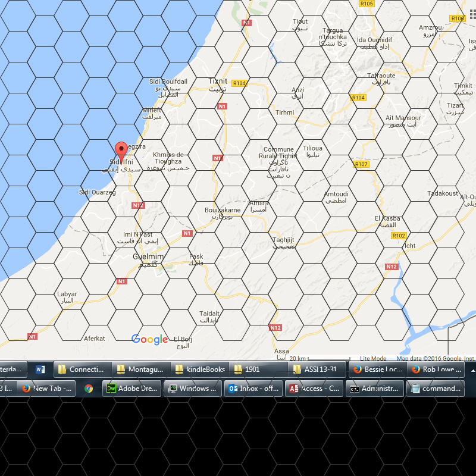Click the N12 shield below Icht
The width and height of the screenshot is (476, 476).
click(392, 267)
